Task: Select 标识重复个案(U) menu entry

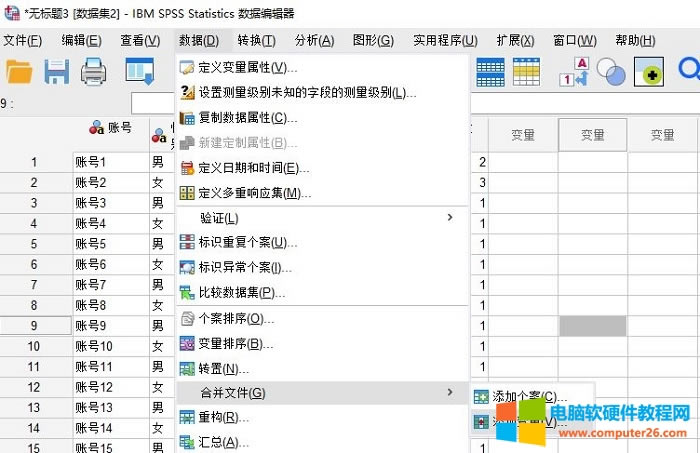Action: (x=247, y=242)
